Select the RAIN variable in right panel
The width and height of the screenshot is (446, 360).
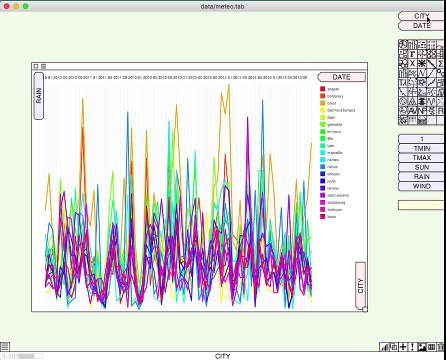[421, 177]
